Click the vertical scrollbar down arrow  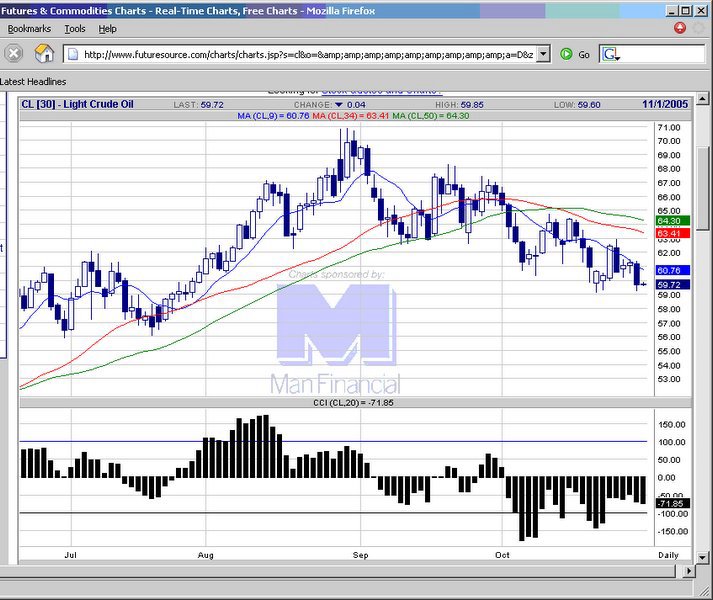tap(703, 557)
